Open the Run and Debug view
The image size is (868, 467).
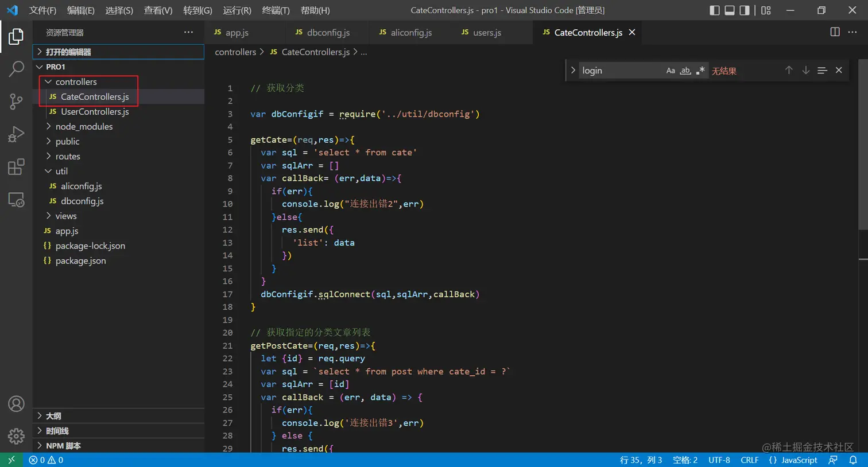pyautogui.click(x=16, y=134)
